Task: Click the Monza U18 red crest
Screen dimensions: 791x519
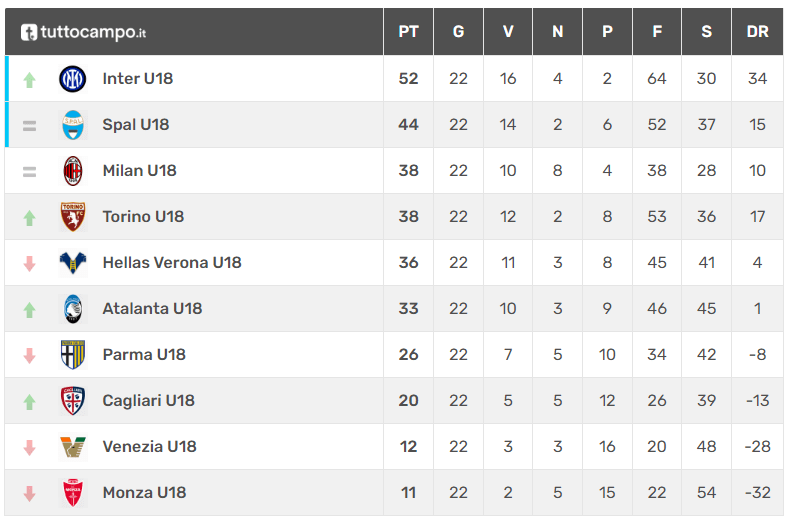Action: 73,493
